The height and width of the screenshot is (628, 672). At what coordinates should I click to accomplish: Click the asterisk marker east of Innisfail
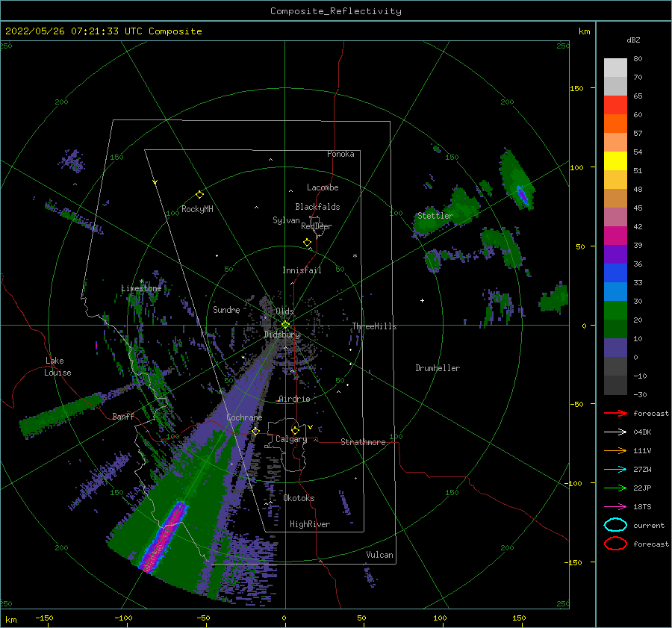355,256
